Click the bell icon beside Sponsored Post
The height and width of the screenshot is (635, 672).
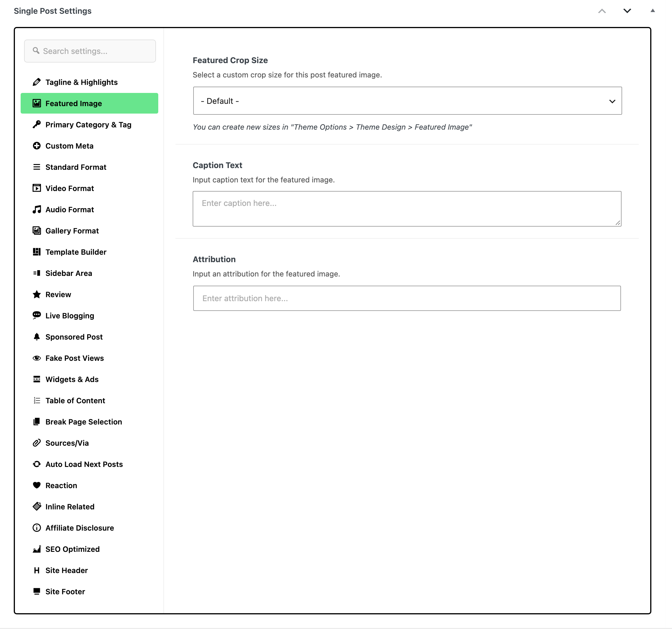tap(36, 337)
